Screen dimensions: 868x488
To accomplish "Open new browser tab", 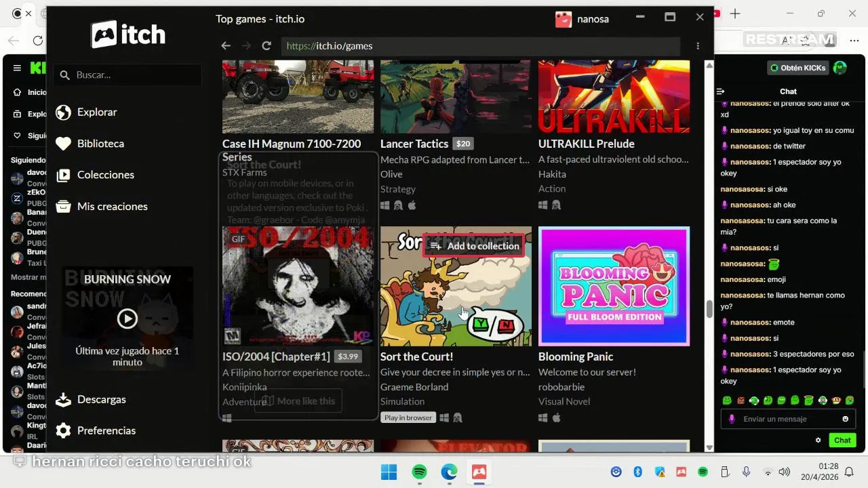I will [735, 14].
